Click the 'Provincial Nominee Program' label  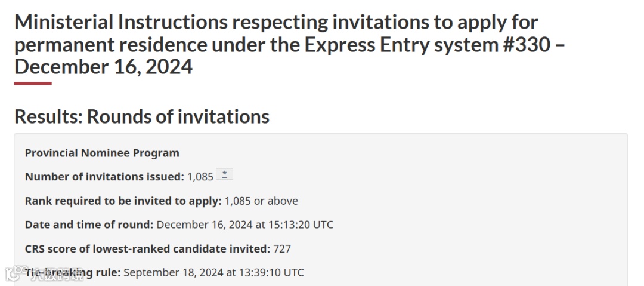(102, 153)
